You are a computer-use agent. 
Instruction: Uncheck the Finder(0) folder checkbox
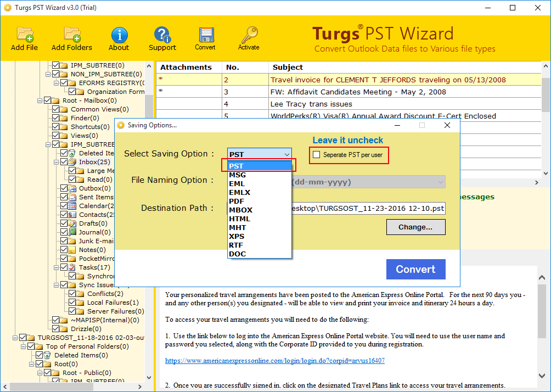[x=56, y=118]
